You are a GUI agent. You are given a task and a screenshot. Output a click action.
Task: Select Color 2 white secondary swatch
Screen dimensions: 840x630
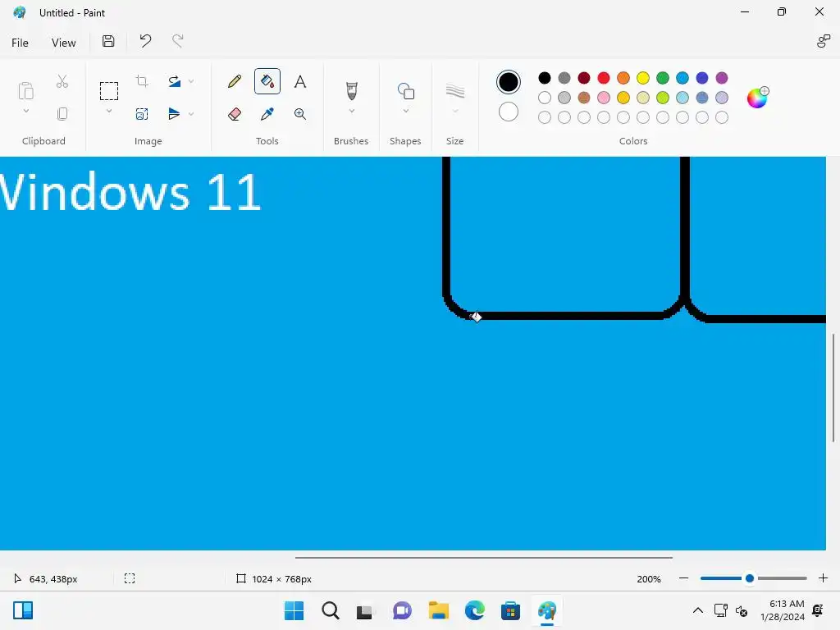coord(508,112)
